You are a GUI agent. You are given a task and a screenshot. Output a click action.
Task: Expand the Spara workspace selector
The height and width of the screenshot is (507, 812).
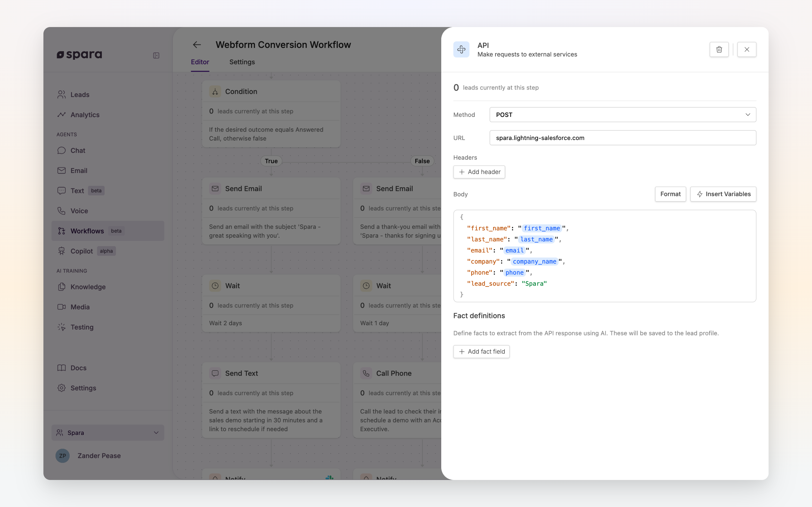[108, 433]
